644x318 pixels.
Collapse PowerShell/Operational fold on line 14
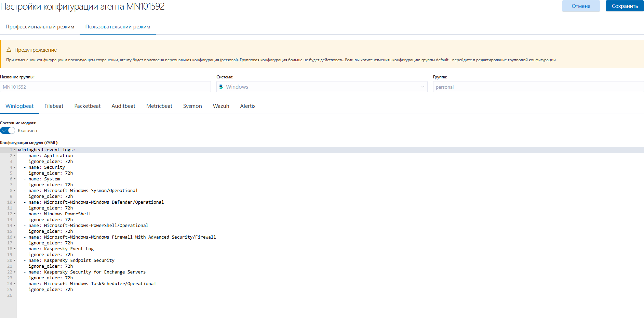[x=15, y=226]
